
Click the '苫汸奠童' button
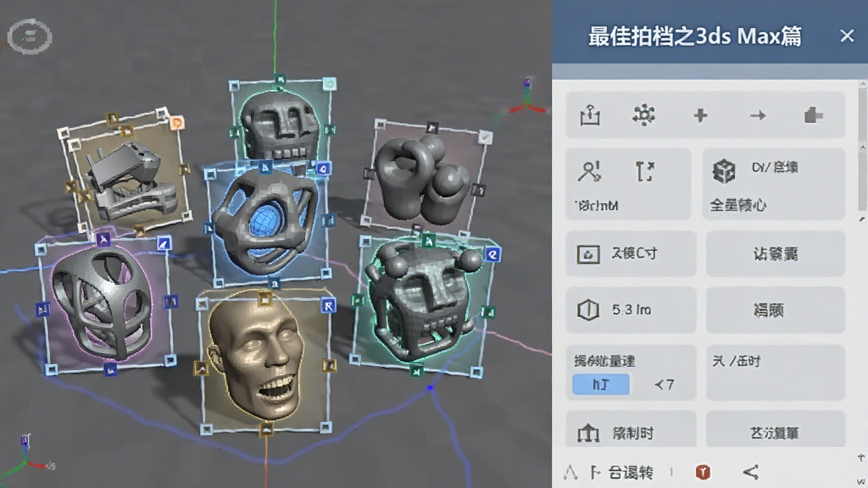point(776,430)
